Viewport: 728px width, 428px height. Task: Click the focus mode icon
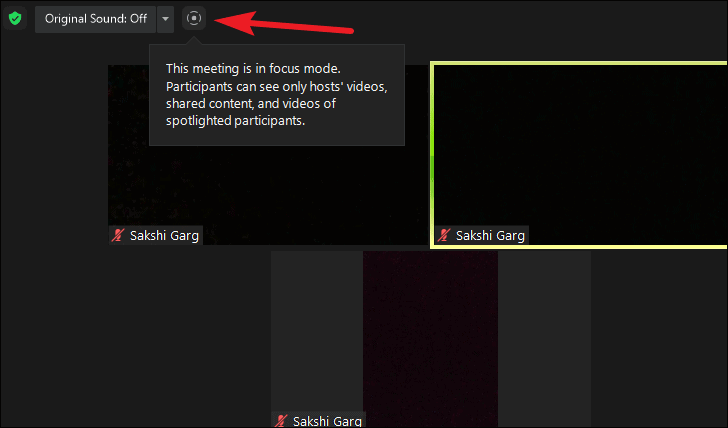point(194,19)
